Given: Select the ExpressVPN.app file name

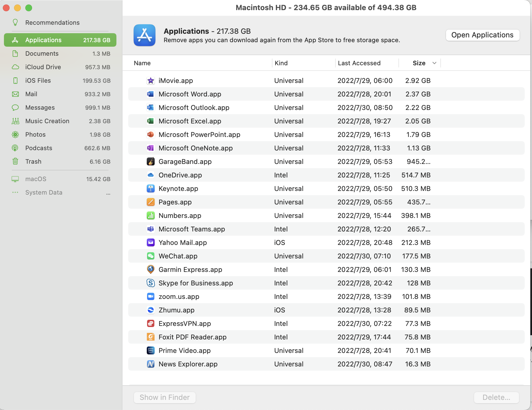Looking at the screenshot, I should pos(185,324).
